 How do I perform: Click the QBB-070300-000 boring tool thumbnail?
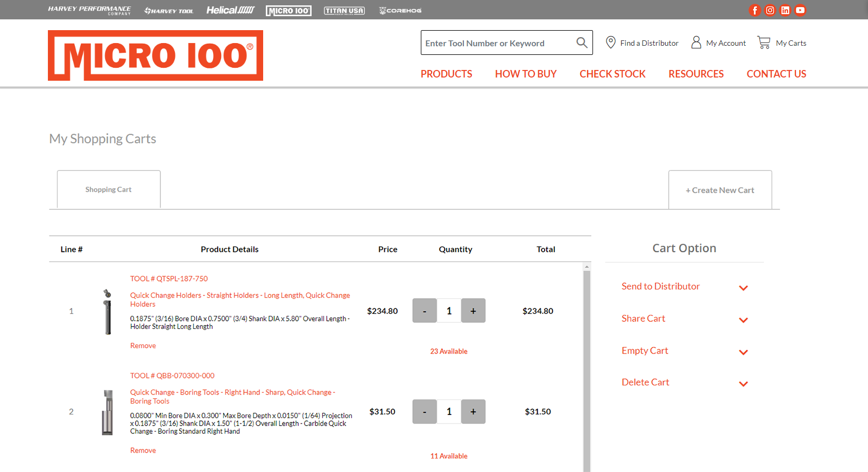(x=108, y=413)
